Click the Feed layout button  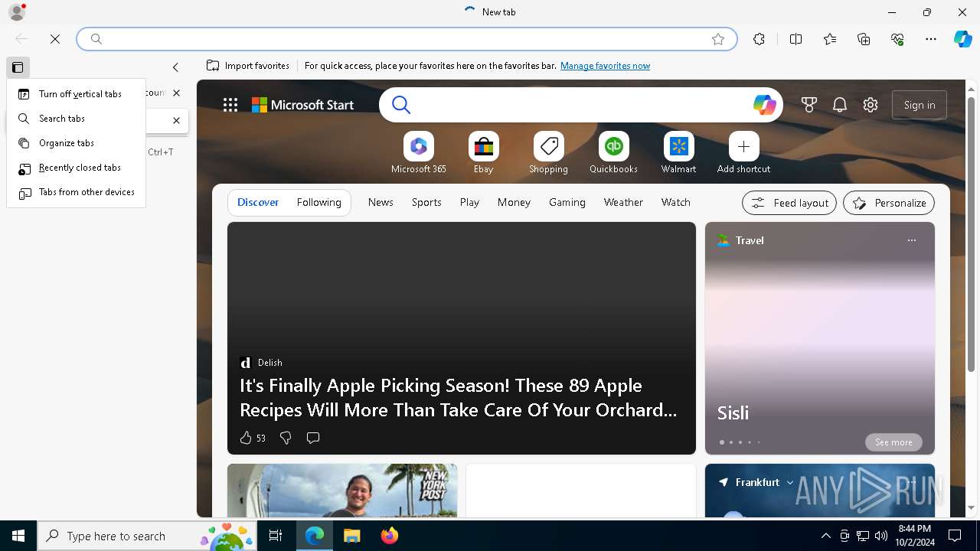(x=789, y=203)
